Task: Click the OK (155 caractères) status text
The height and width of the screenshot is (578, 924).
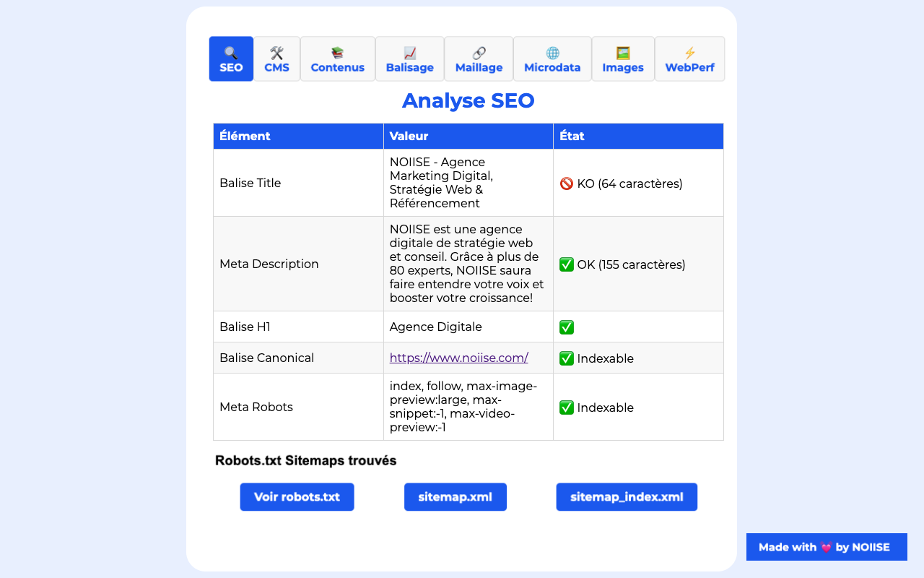Action: (x=631, y=264)
